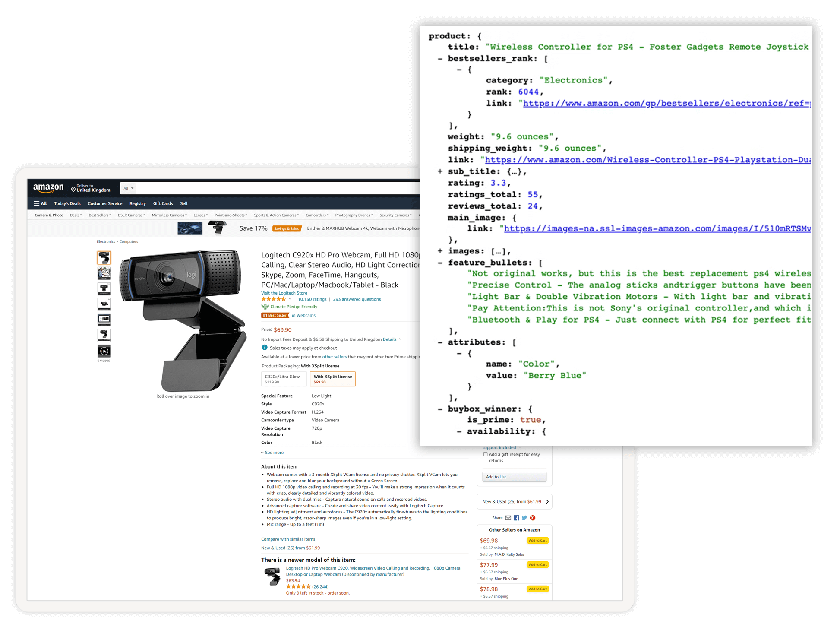Share via Facebook icon
The image size is (840, 627).
click(516, 518)
